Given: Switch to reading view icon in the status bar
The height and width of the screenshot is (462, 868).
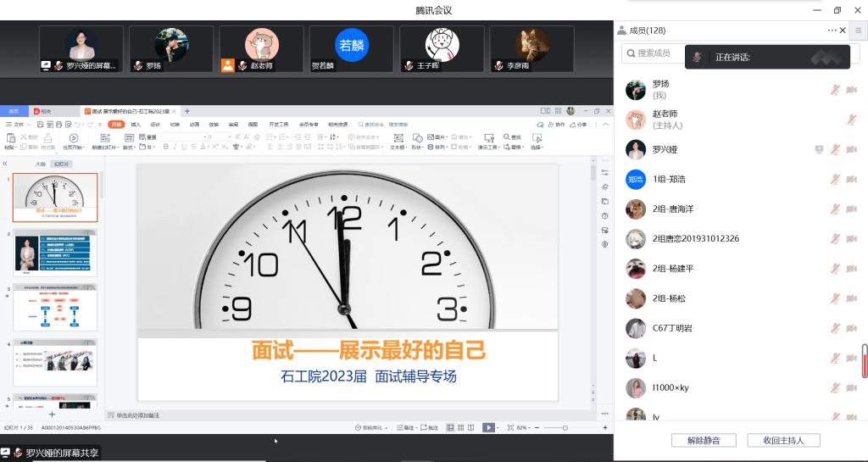Looking at the screenshot, I should tap(471, 428).
